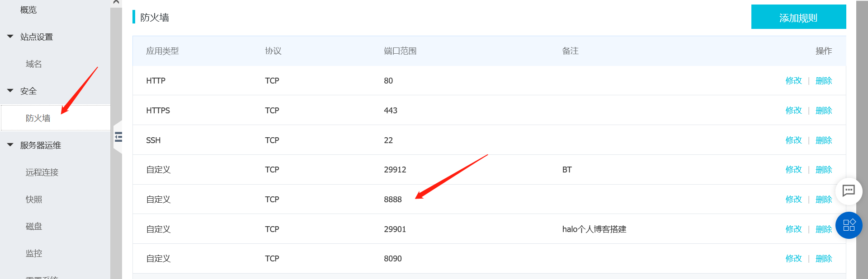
Task: Click 修改 for port 29912 rule
Action: click(793, 170)
